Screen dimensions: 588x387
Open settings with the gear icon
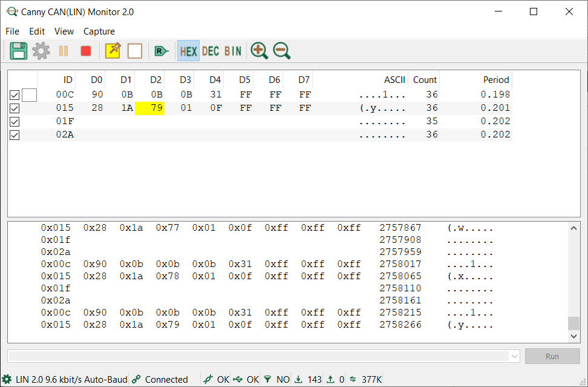point(41,51)
